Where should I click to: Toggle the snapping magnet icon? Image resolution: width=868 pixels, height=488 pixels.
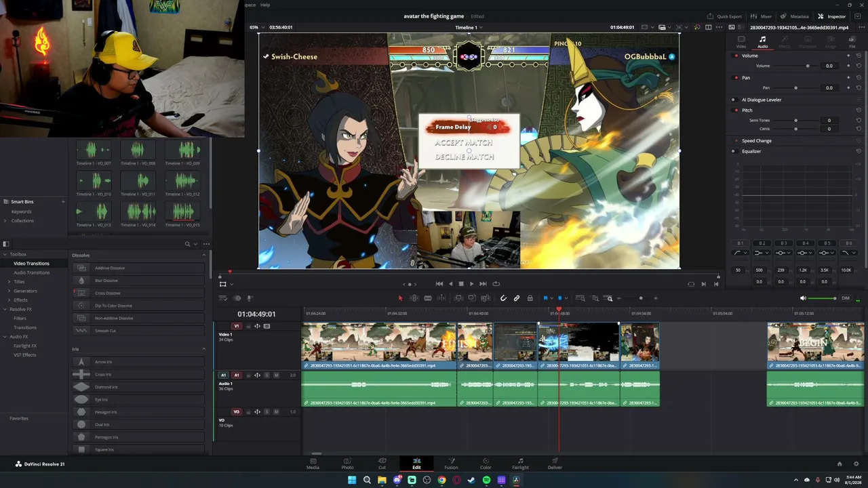503,298
